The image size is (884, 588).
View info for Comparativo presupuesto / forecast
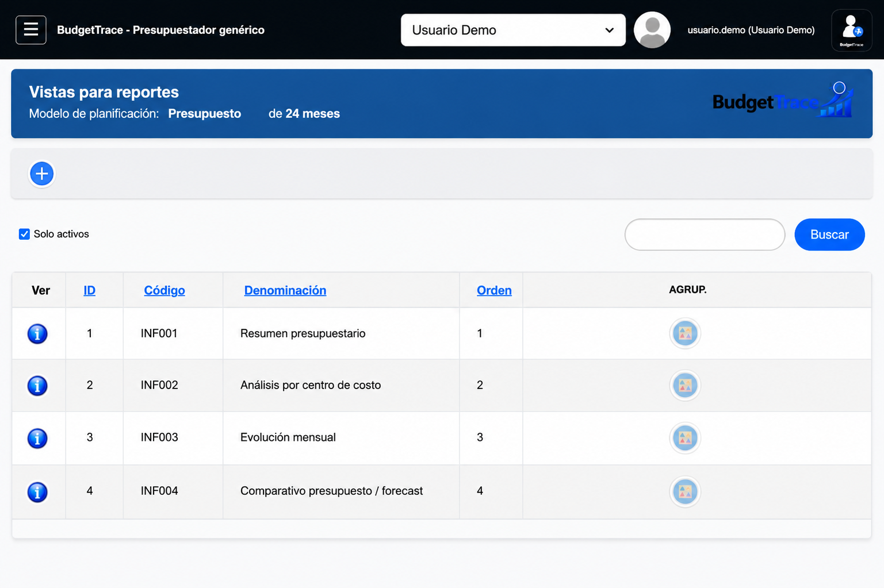click(37, 492)
